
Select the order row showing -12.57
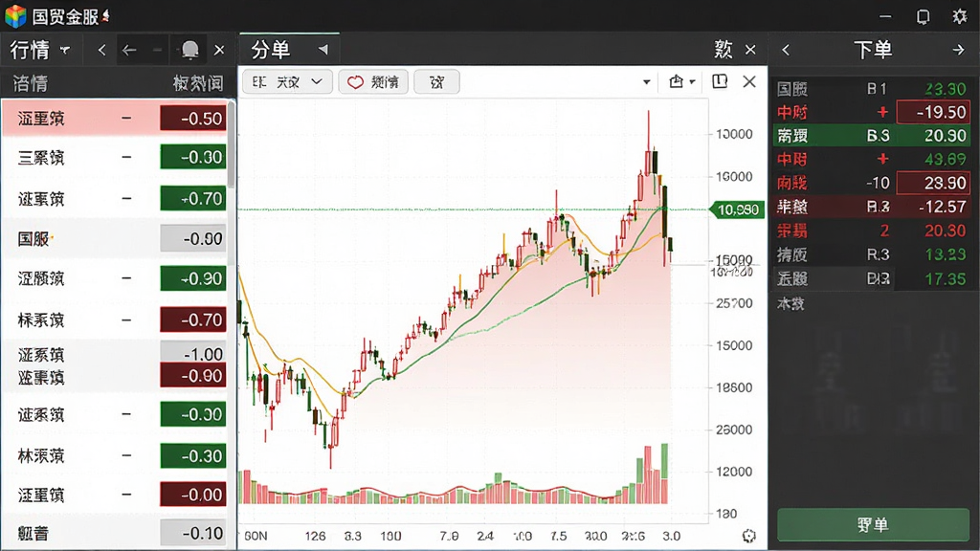coord(871,207)
